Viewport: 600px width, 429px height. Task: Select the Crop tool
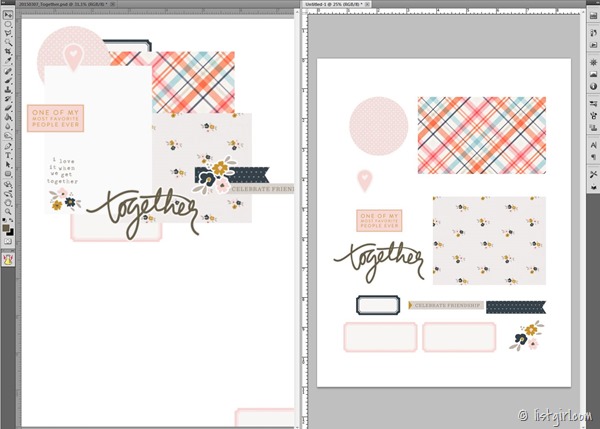pos(8,52)
